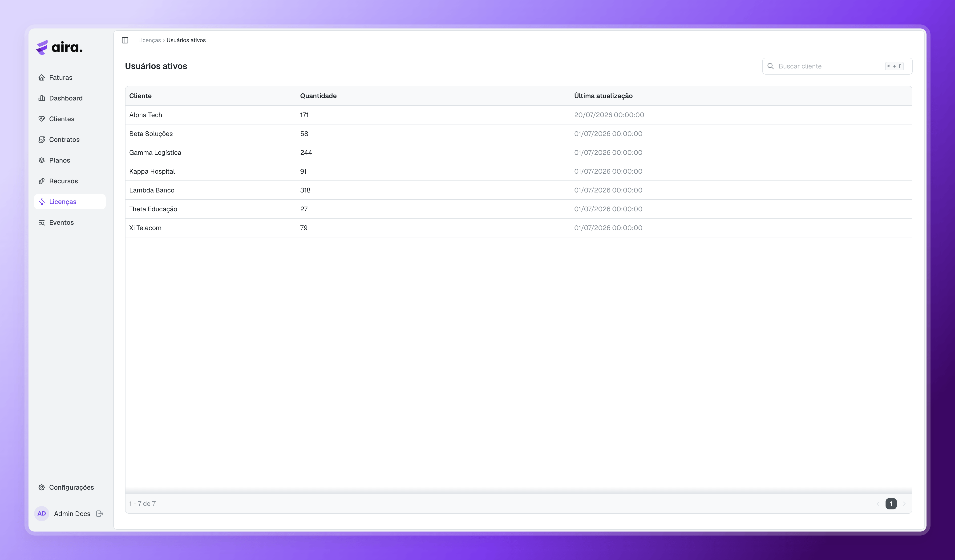
Task: Click the Admin Docs user name
Action: pos(72,514)
